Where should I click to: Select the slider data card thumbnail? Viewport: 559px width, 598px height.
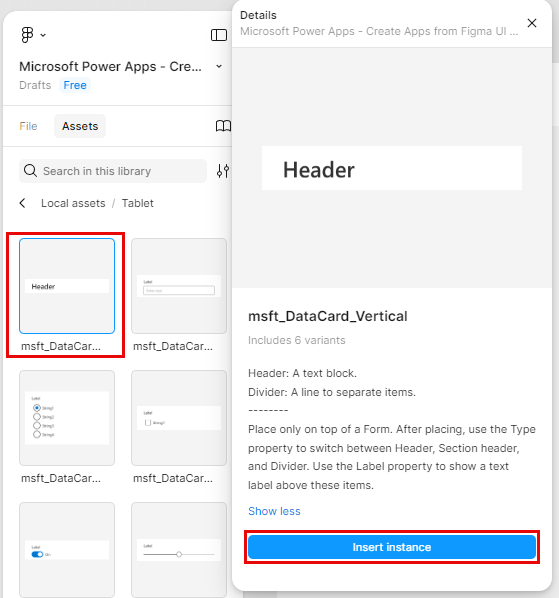click(179, 550)
